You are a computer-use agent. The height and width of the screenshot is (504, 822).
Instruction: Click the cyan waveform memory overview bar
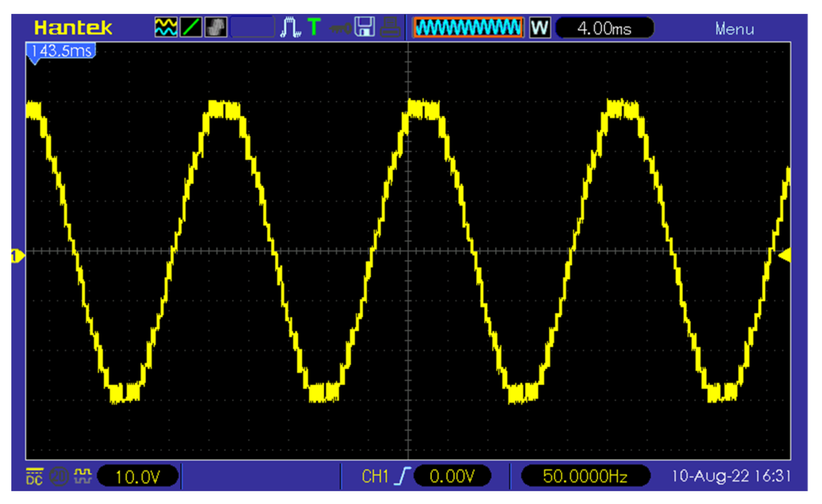point(468,28)
